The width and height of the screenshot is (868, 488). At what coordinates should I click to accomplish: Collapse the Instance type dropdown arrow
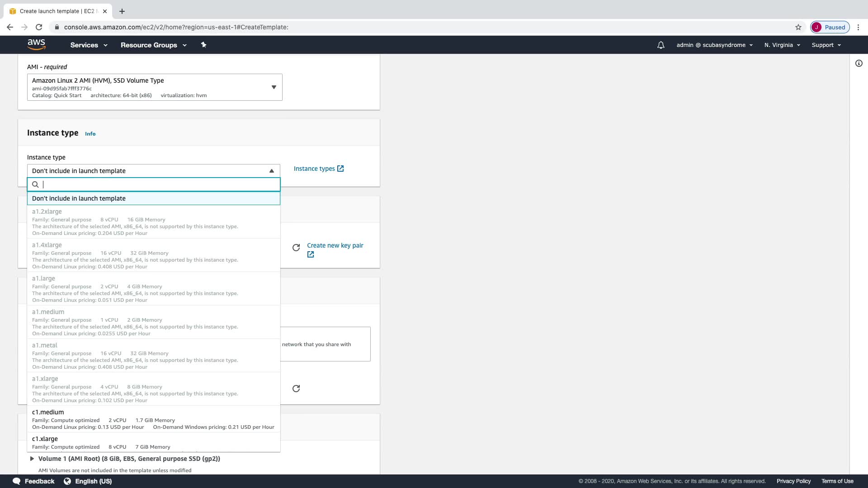pos(271,171)
